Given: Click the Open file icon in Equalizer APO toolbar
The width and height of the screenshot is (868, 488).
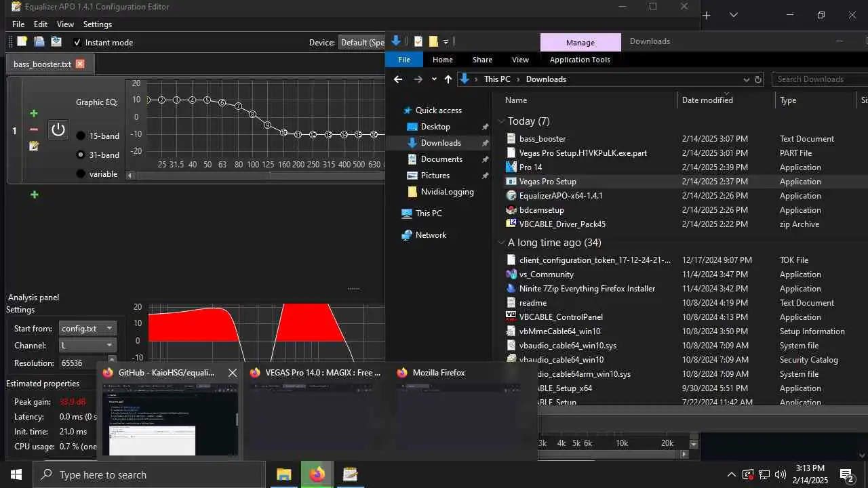Looking at the screenshot, I should coord(39,42).
